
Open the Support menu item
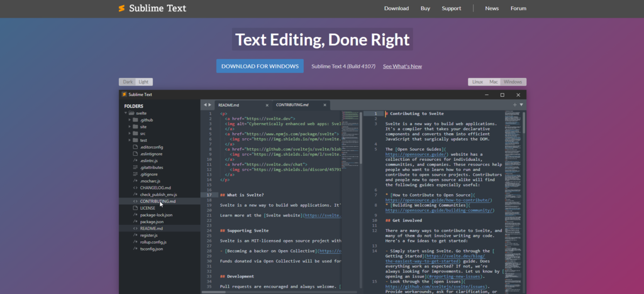pos(451,8)
